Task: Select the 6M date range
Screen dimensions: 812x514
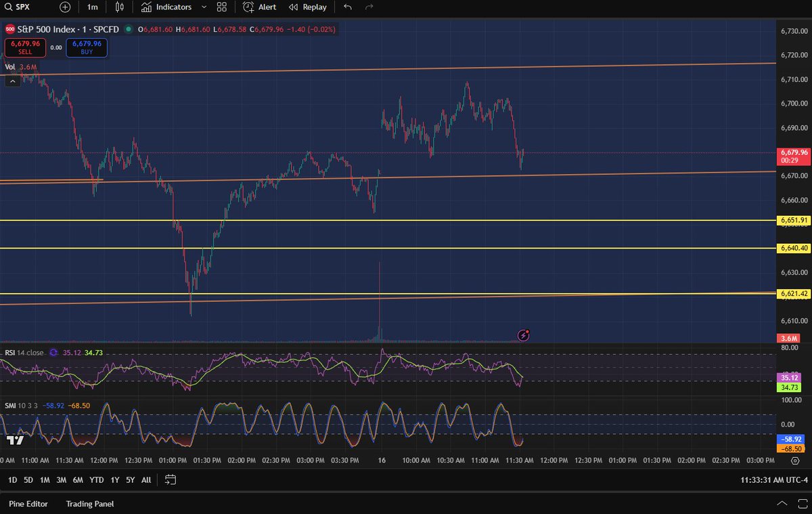Action: click(78, 480)
